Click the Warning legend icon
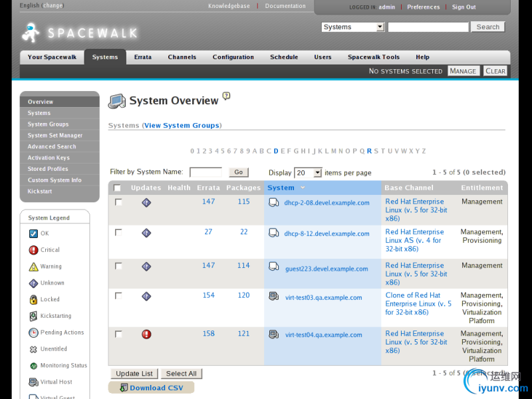Viewport: 532px width, 399px height. click(33, 267)
